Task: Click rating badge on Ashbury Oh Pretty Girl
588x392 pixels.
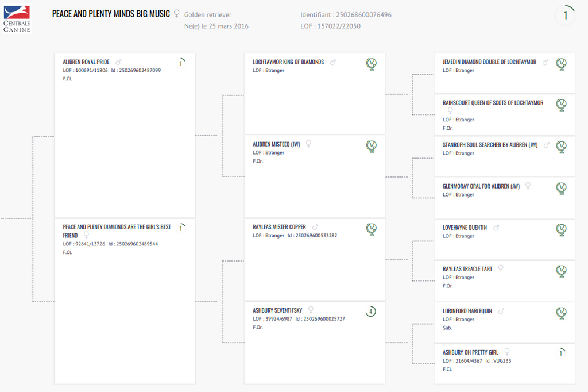Action: click(x=561, y=353)
